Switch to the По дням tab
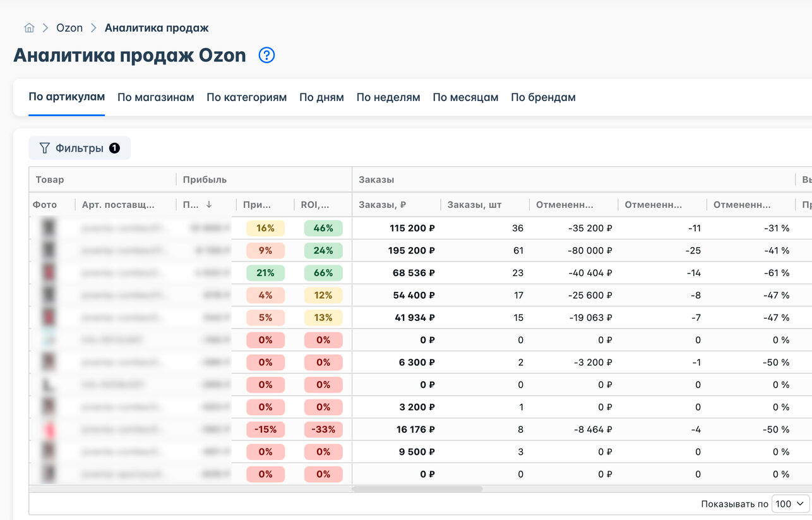This screenshot has height=520, width=812. coord(322,97)
